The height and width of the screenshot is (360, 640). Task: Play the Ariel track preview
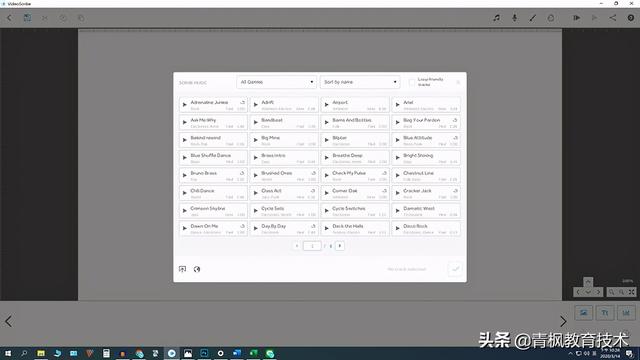tap(398, 104)
